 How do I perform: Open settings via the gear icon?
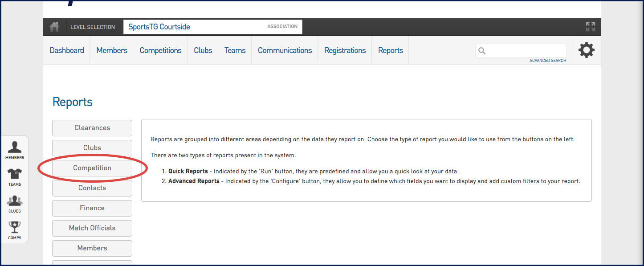(586, 50)
